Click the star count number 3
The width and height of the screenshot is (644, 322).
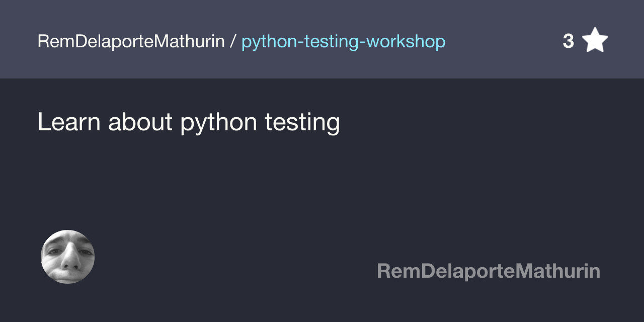[568, 41]
